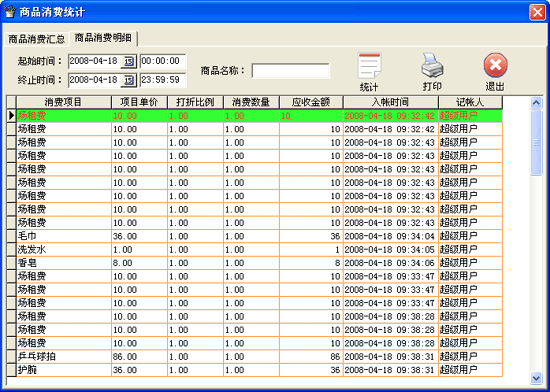Open end date calendar picker
Viewport: 550px width, 392px height.
pos(128,80)
